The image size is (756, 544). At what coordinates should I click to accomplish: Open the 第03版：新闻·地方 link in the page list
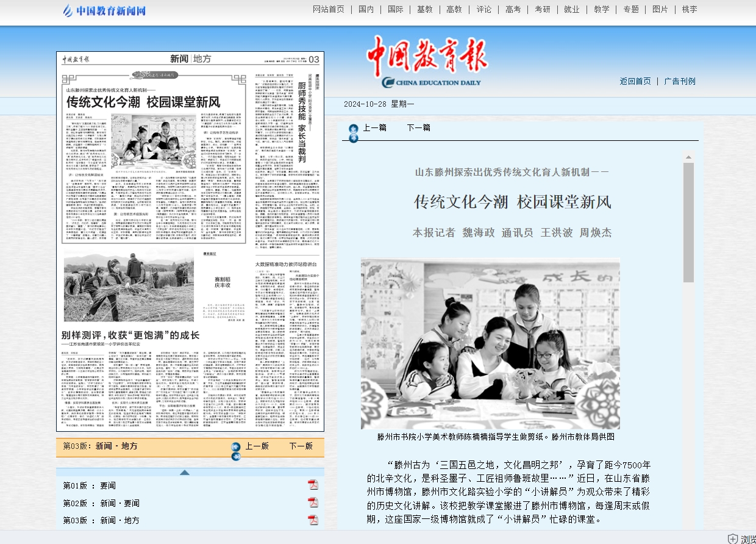(x=101, y=520)
